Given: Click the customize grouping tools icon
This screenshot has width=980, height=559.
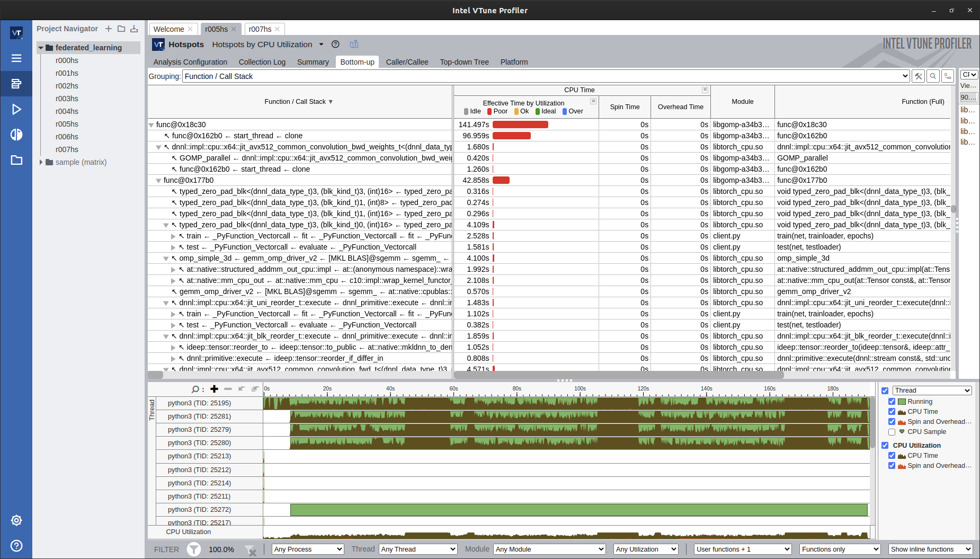Looking at the screenshot, I should tap(919, 76).
